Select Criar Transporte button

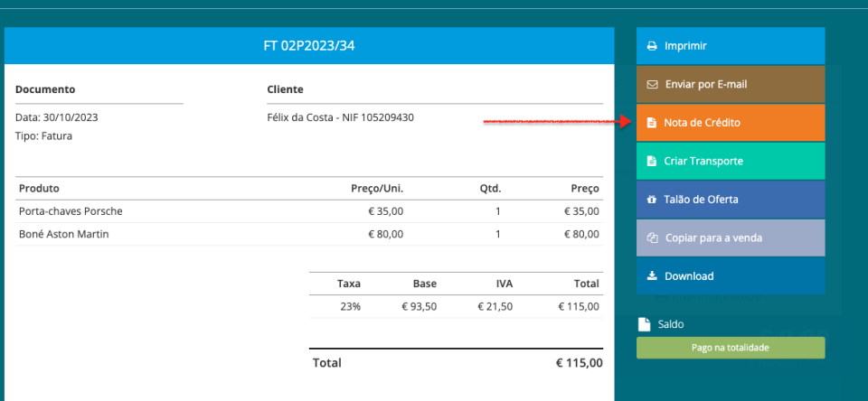pos(731,161)
